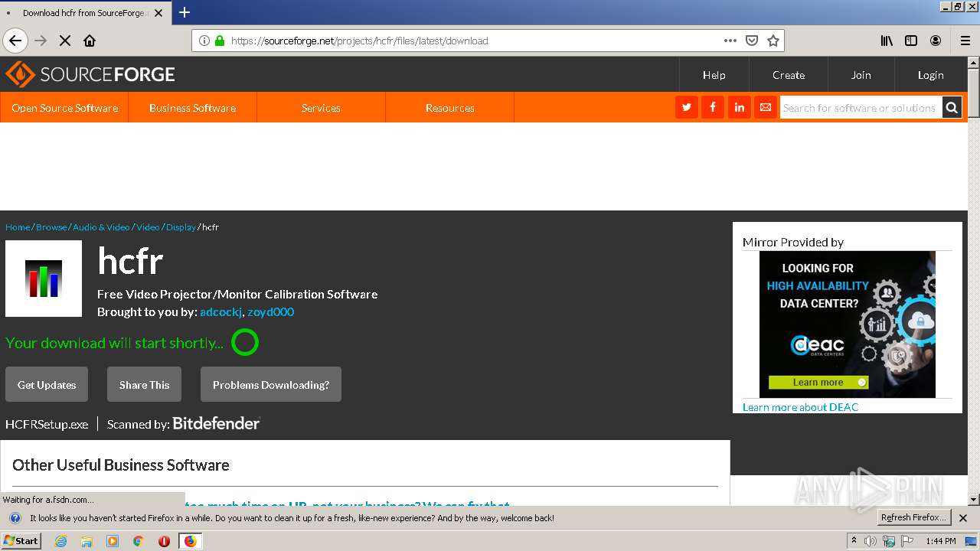Open Internet Explorer from the taskbar
980x551 pixels.
60,541
